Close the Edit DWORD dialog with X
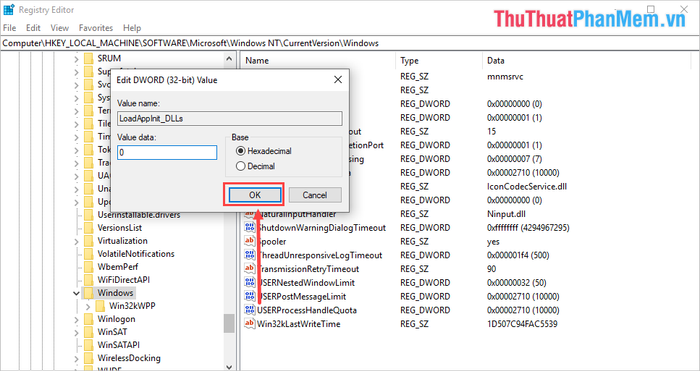Screen dimensions: 700x371 (x=338, y=80)
